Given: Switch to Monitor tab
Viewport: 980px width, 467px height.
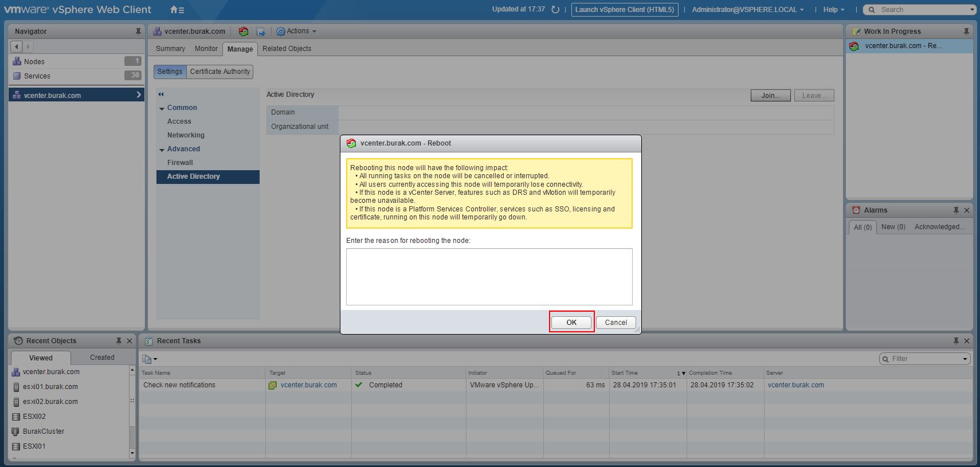Looking at the screenshot, I should pyautogui.click(x=206, y=49).
